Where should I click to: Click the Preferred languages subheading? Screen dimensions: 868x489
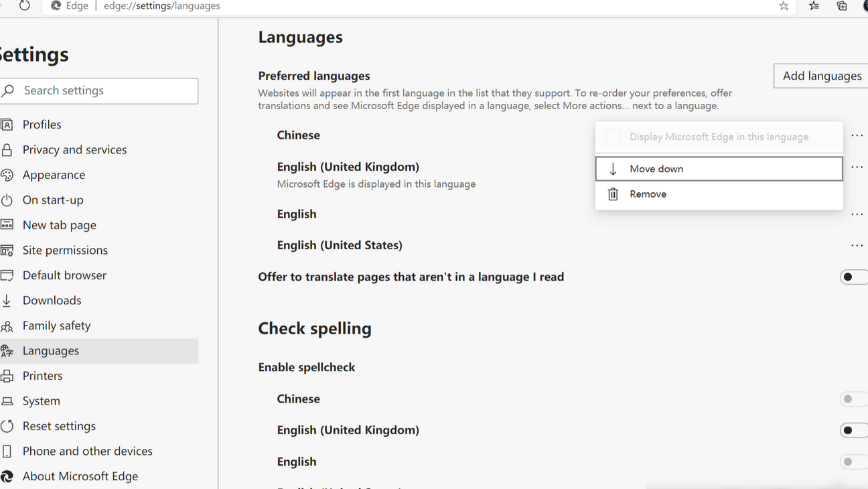(314, 76)
